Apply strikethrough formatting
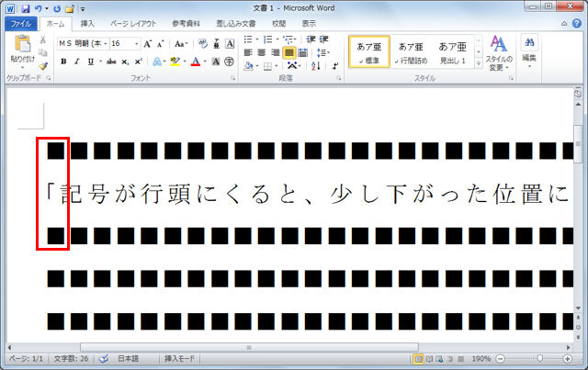 coord(111,62)
